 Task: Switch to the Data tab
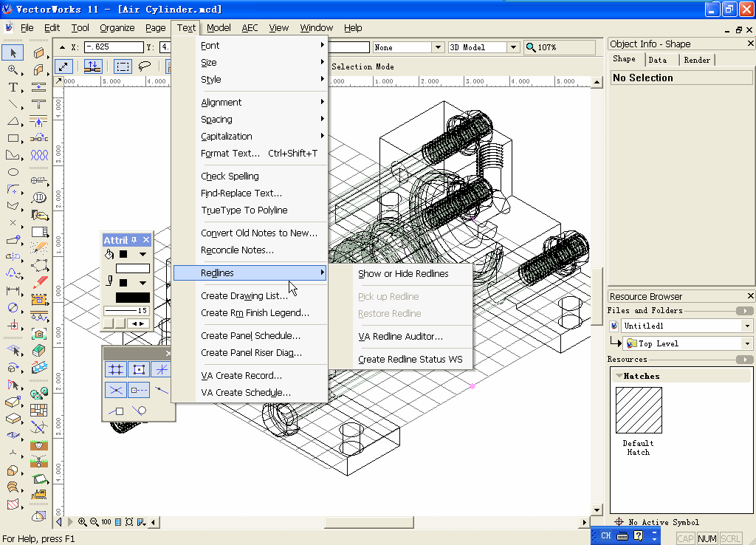658,60
